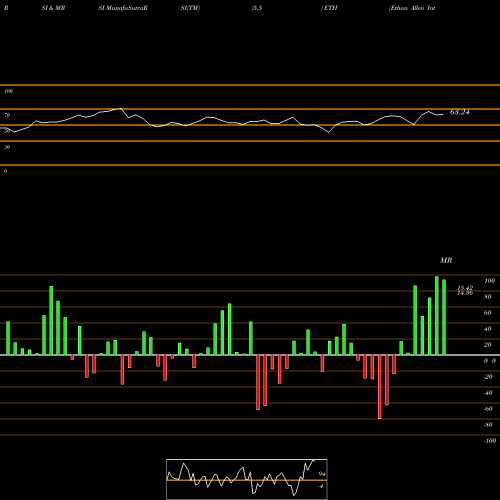Click the "15.42" value beside MR bars
500x500 pixels.
[x=465, y=288]
